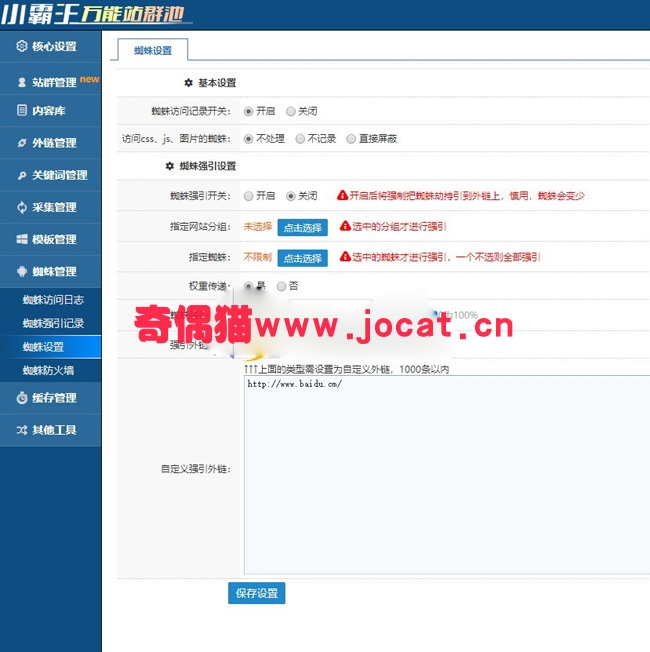Collapse the 蜘蛛管理 menu section
This screenshot has height=652, width=650.
click(x=50, y=272)
